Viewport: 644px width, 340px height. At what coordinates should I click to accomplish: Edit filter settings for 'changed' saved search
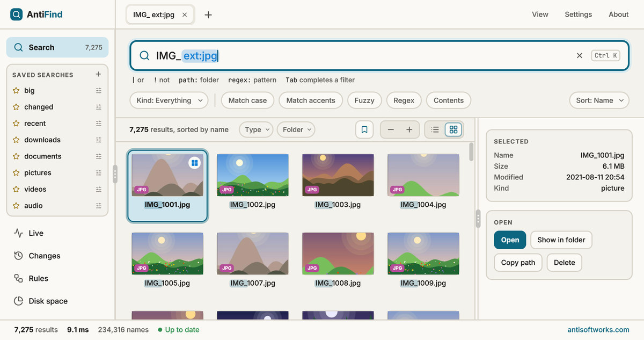[99, 107]
